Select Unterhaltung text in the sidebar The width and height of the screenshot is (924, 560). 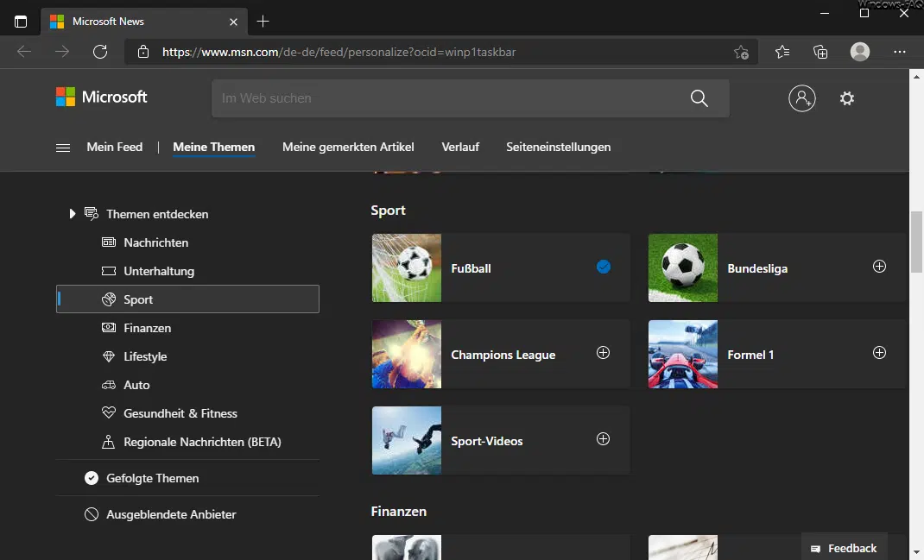click(x=159, y=272)
